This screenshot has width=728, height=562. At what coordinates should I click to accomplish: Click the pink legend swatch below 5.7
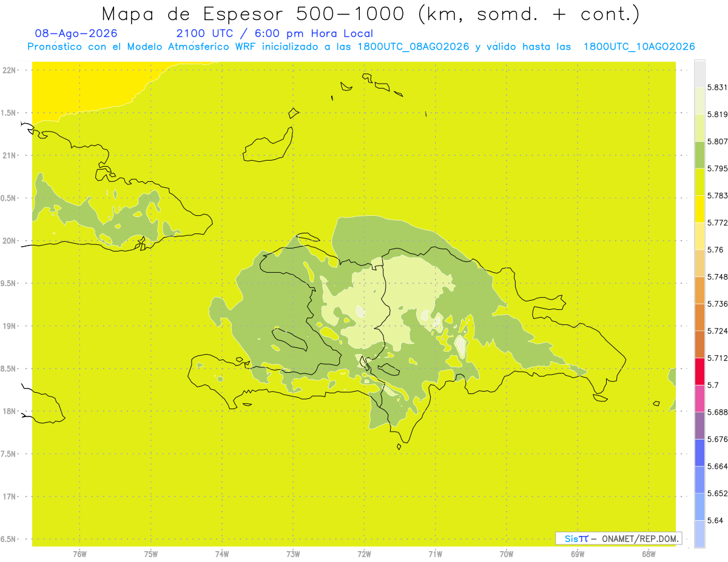[x=699, y=398]
